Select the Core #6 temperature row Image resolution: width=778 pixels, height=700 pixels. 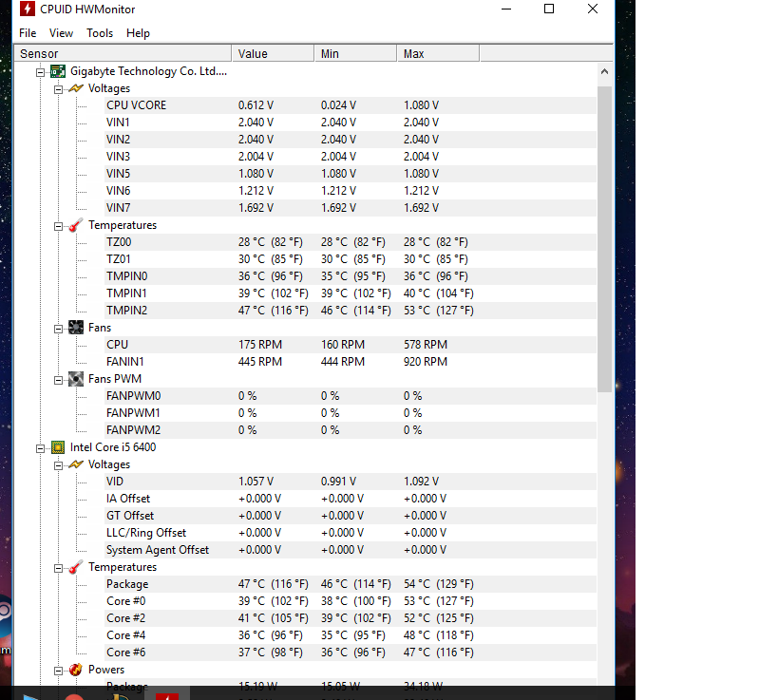[x=350, y=653]
